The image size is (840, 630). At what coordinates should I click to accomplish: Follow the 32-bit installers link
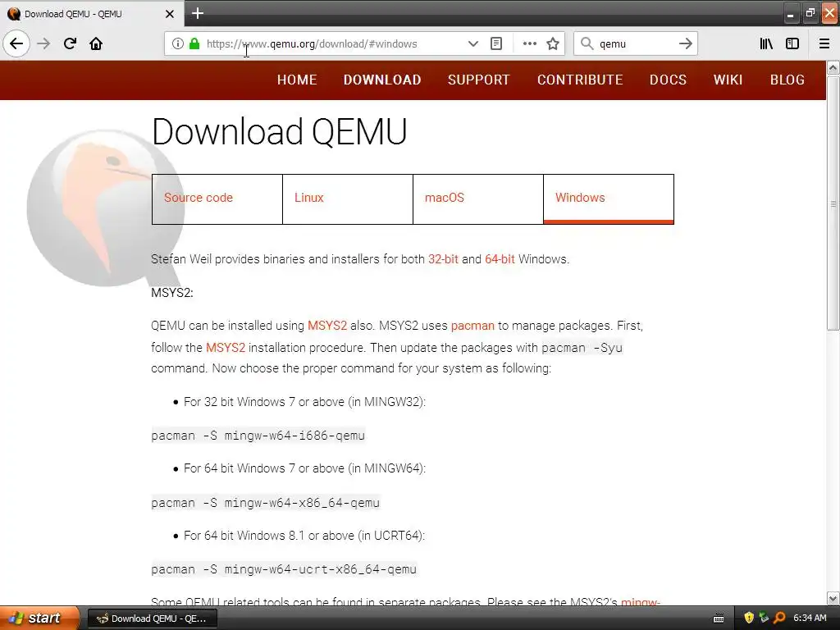443,259
